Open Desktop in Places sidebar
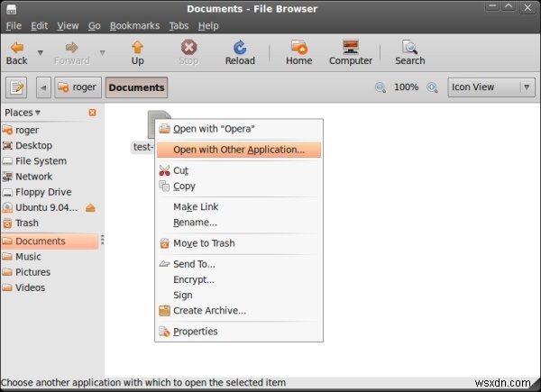The width and height of the screenshot is (541, 392). click(x=50, y=145)
